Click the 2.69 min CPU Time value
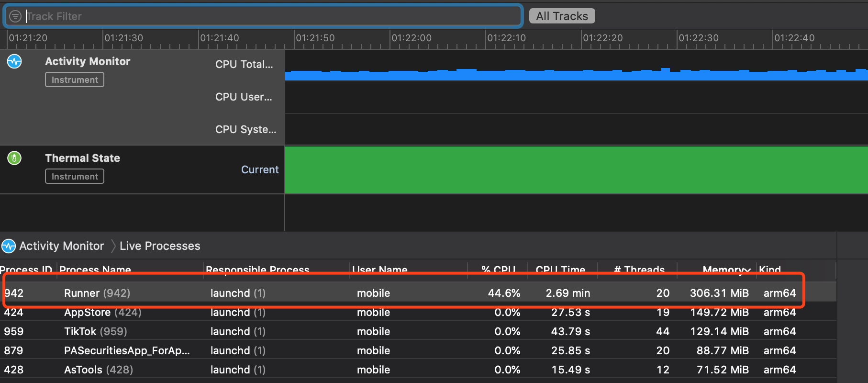This screenshot has width=868, height=383. (568, 293)
